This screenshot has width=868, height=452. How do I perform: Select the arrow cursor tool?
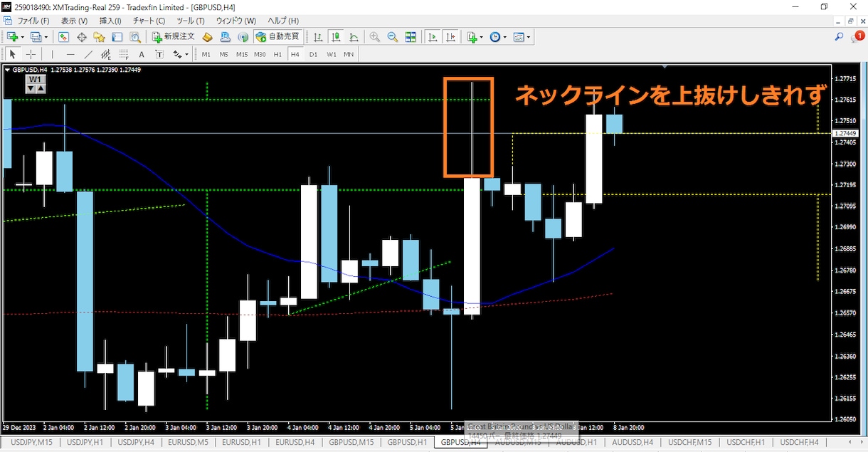(12, 54)
